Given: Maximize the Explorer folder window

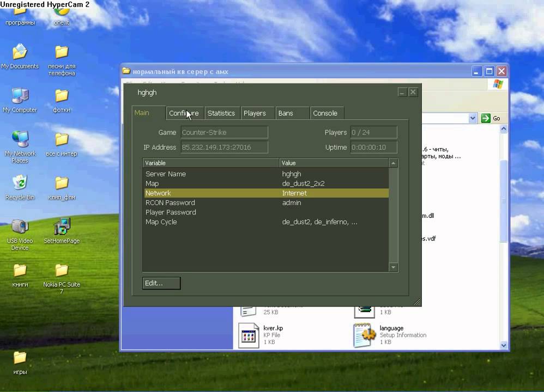Looking at the screenshot, I should (x=489, y=71).
